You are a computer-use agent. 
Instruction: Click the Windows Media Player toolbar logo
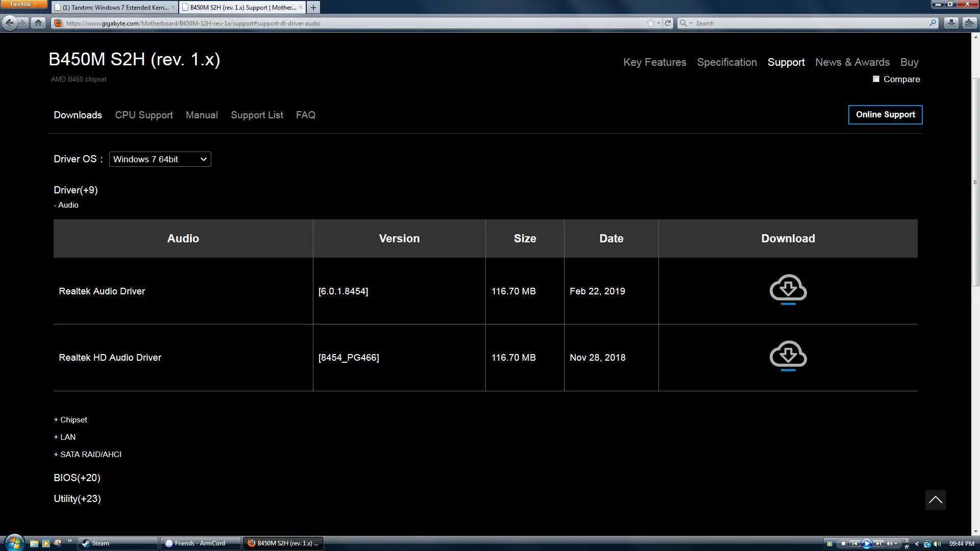829,543
